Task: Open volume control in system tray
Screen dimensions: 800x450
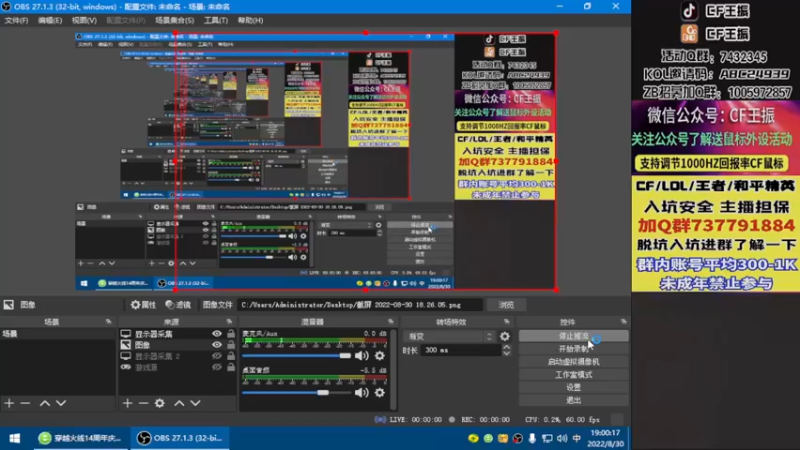Action: pos(562,438)
